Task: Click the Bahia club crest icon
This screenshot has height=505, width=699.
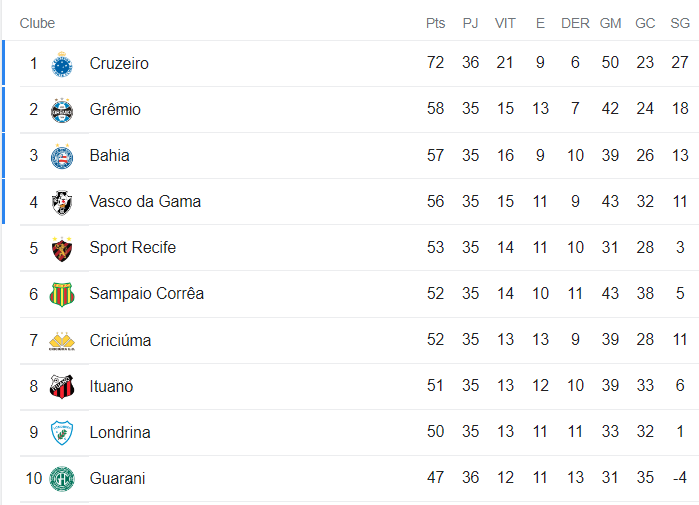Action: point(62,156)
